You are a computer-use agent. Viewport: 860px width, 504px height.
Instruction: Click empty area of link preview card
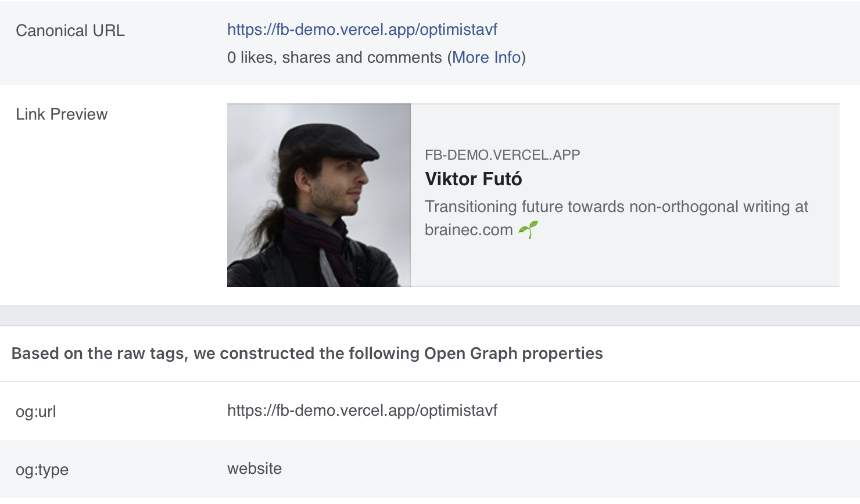668,261
